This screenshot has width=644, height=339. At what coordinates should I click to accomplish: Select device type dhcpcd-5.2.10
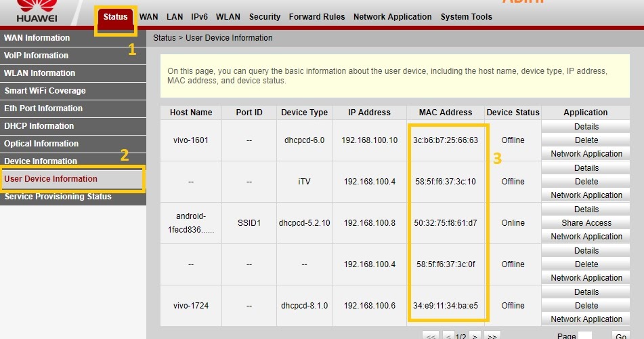pos(304,223)
